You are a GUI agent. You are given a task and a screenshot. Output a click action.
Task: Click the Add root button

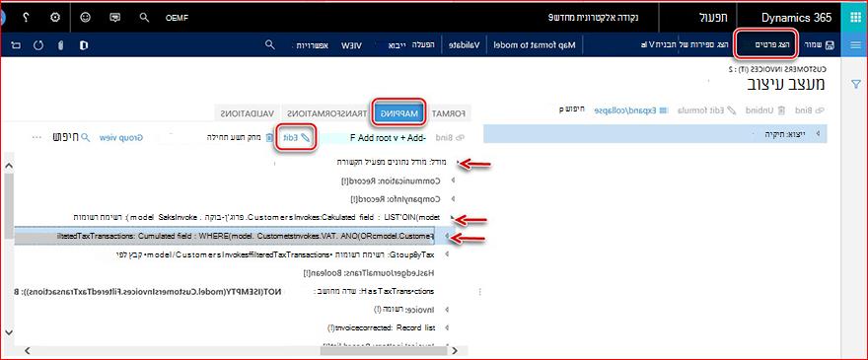click(x=373, y=137)
